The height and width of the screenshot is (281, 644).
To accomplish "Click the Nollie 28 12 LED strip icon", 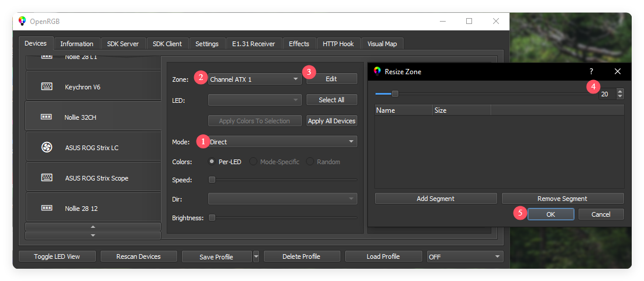I will [47, 208].
